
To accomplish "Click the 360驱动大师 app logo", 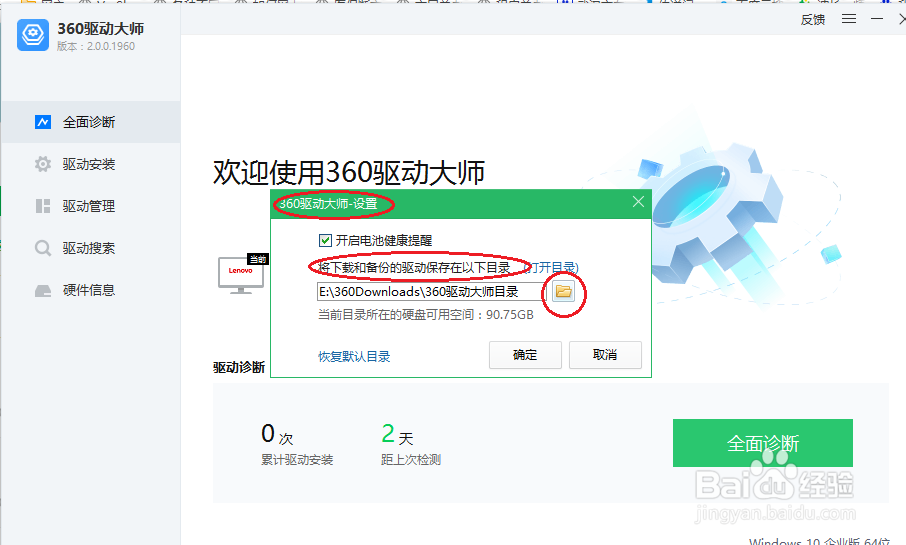I will 33,35.
